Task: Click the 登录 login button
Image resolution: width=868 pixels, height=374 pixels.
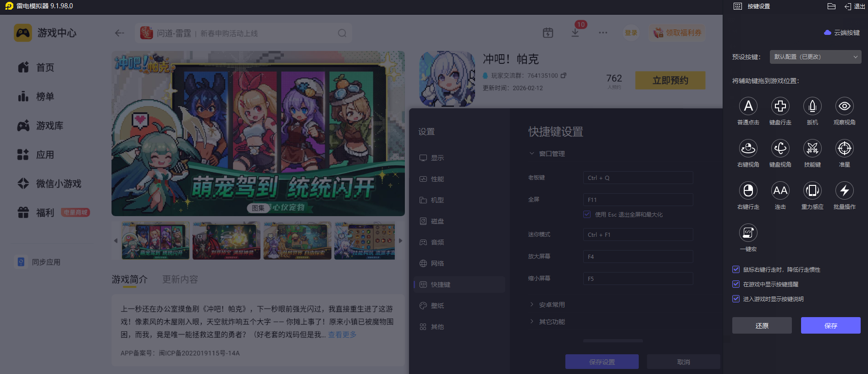Action: pyautogui.click(x=631, y=33)
